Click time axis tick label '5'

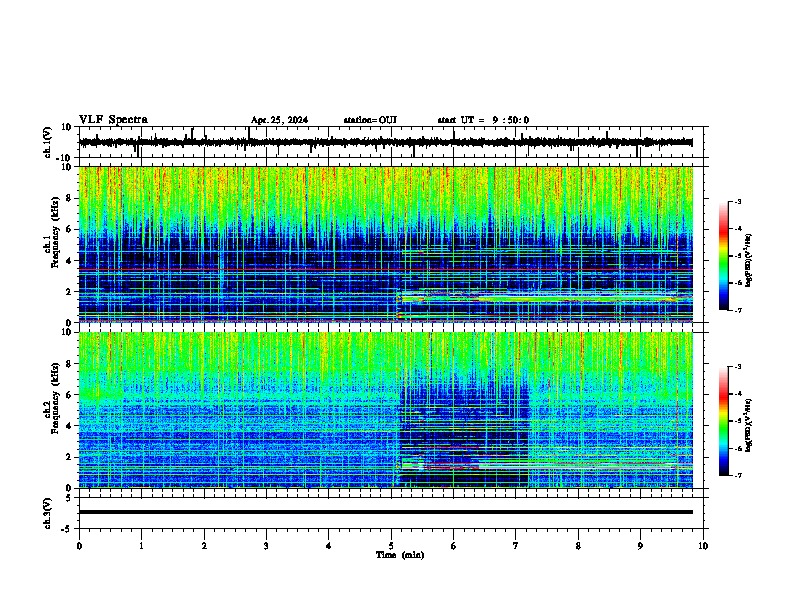tap(391, 546)
